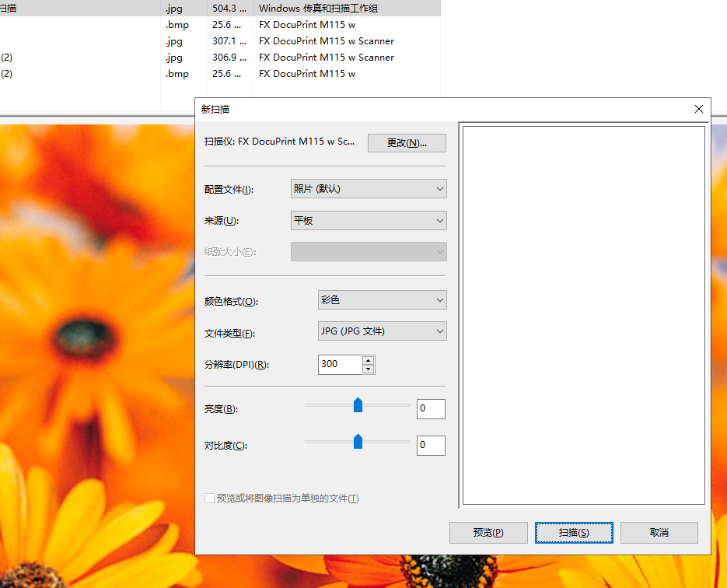Screen dimensions: 727x588
Task: Select the row with Windows 传真和扫描工作组
Action: pos(220,9)
